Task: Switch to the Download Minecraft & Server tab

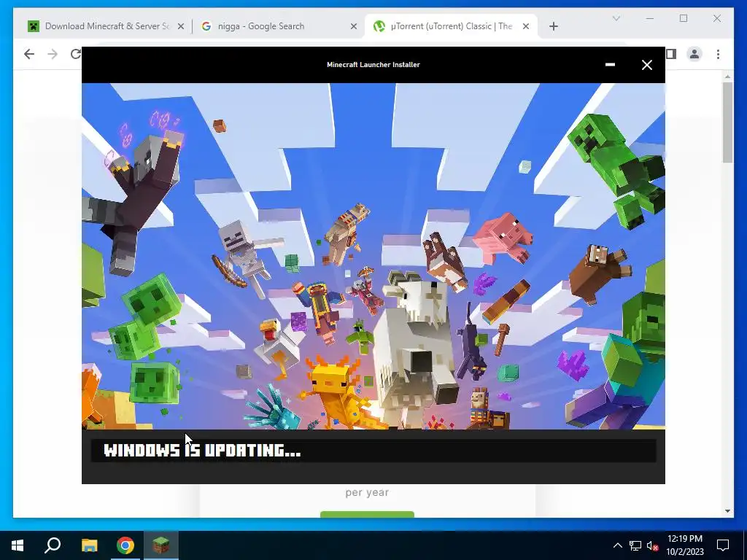Action: pyautogui.click(x=107, y=26)
